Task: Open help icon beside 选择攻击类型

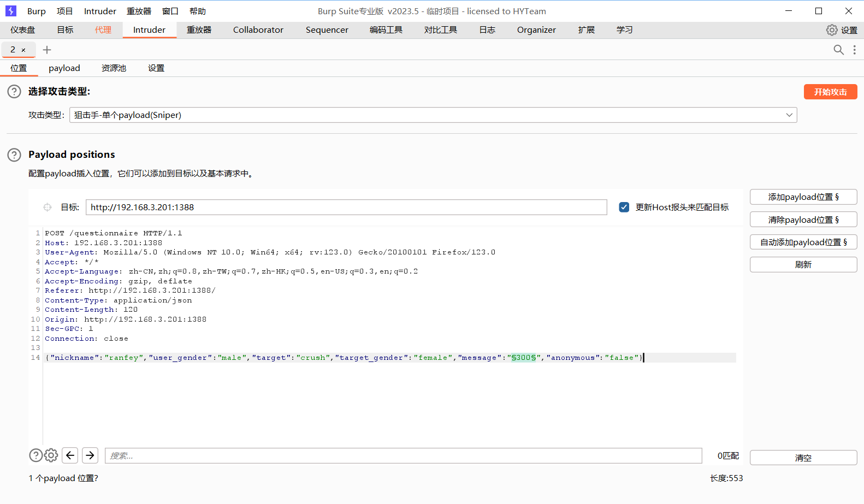Action: tap(14, 92)
